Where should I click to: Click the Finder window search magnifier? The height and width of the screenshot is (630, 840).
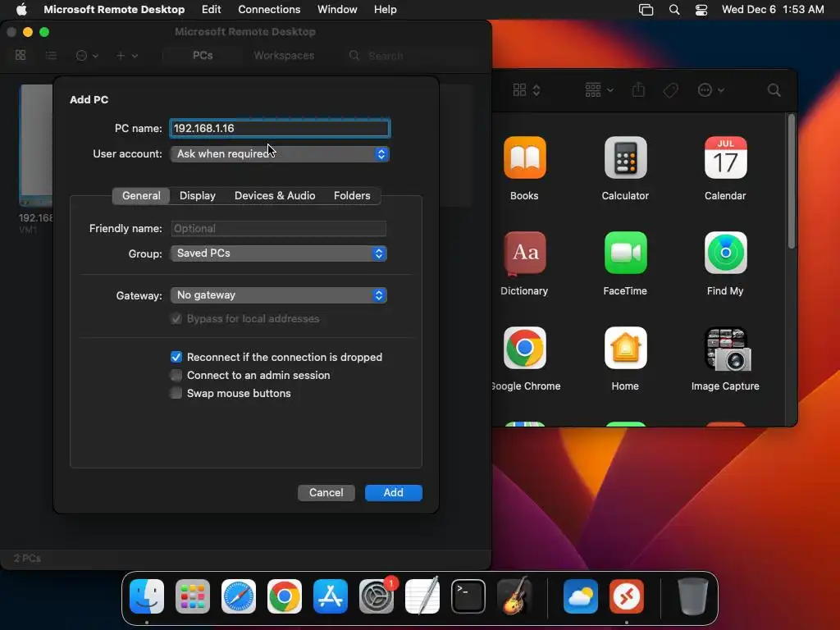[x=774, y=90]
